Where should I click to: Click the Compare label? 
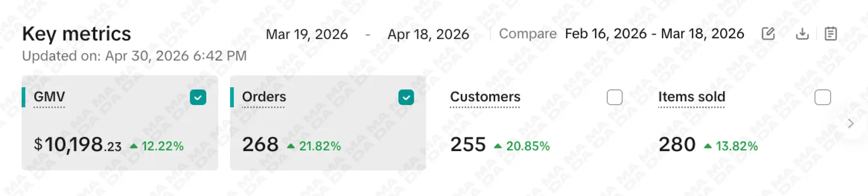(527, 34)
